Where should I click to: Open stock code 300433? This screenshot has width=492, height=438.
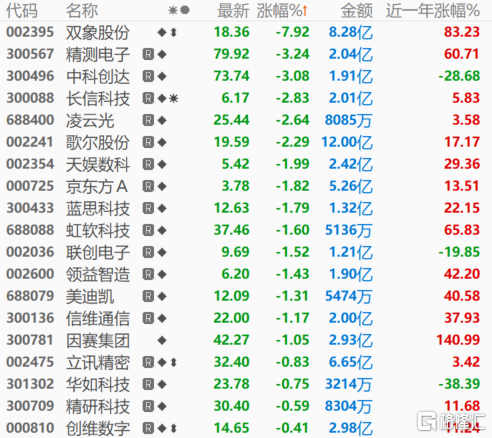pos(30,208)
